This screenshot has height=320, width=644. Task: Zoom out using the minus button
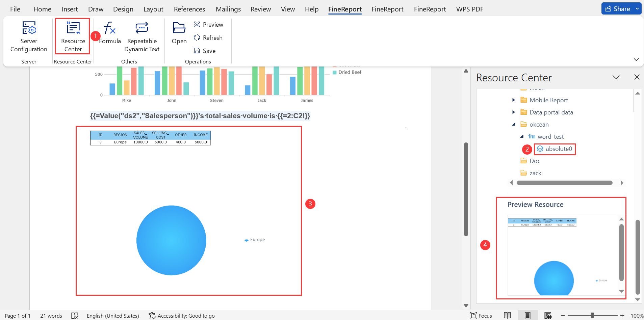[x=563, y=316]
